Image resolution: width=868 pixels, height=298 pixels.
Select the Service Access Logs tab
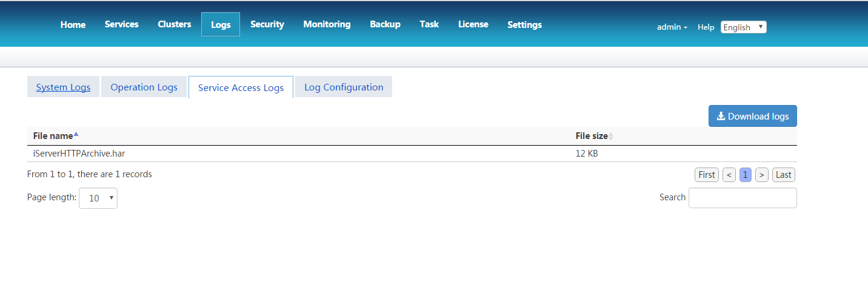pos(241,88)
